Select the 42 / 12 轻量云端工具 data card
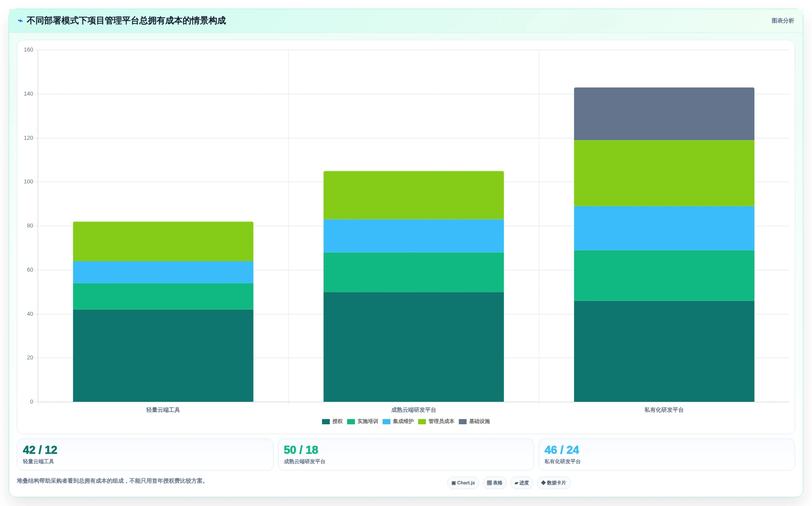This screenshot has height=506, width=812. [x=145, y=455]
